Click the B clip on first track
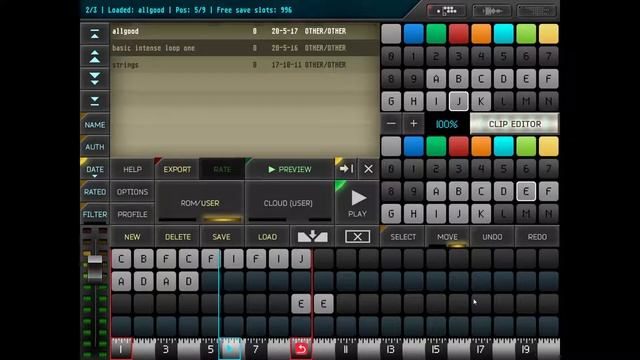The image size is (640, 360). pos(143,259)
